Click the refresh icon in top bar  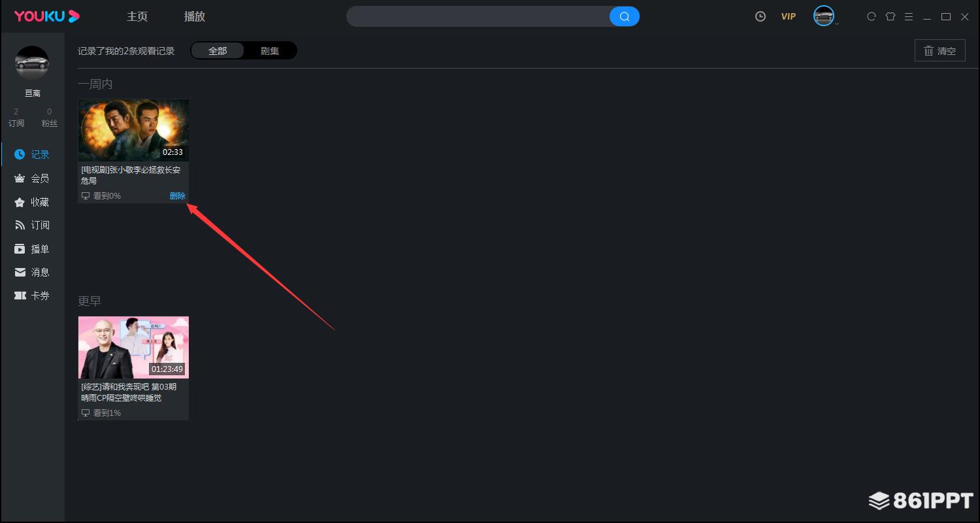point(871,16)
